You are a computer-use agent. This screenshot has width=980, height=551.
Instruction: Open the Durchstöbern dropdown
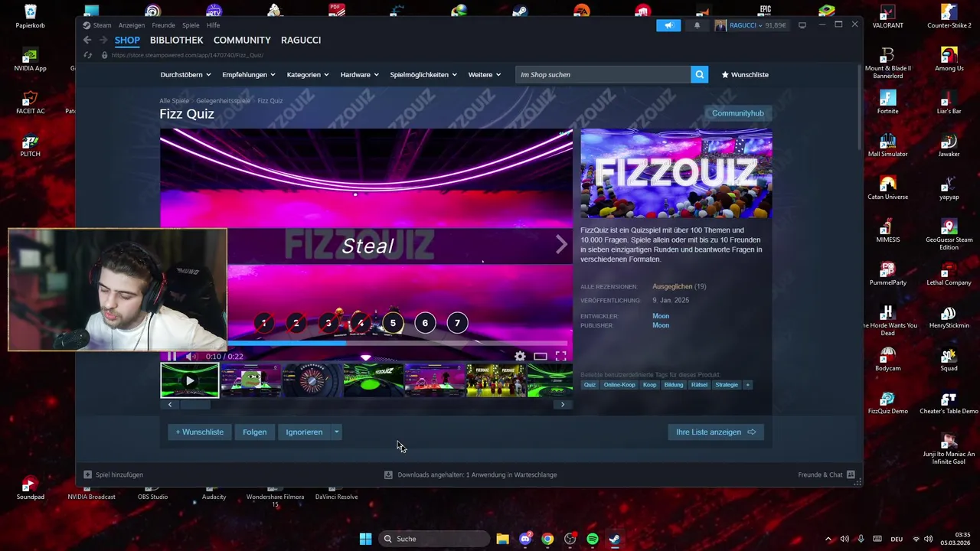185,74
